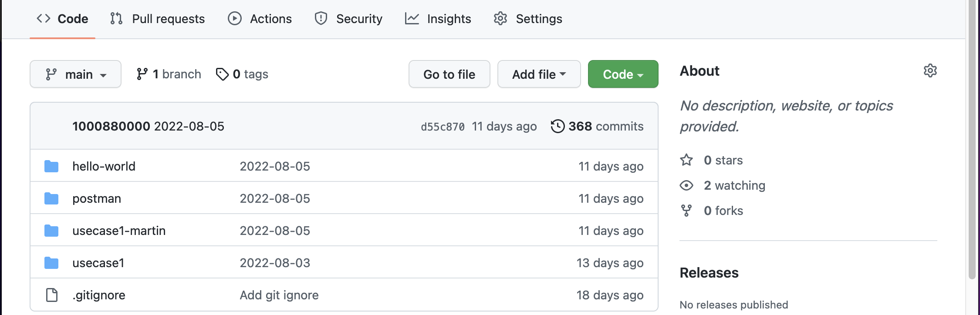
Task: Click the vertical page scrollbar
Action: (x=972, y=139)
